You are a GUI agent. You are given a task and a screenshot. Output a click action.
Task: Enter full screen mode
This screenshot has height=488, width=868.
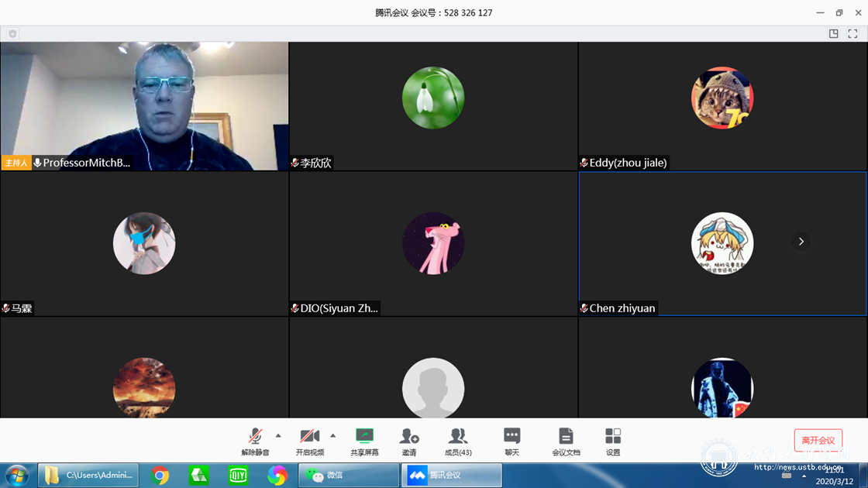tap(853, 34)
